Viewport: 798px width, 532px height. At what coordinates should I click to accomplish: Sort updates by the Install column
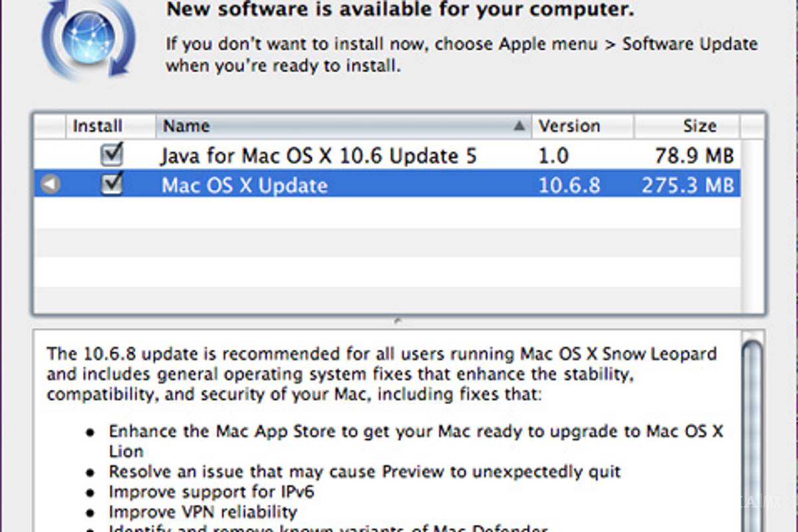97,126
